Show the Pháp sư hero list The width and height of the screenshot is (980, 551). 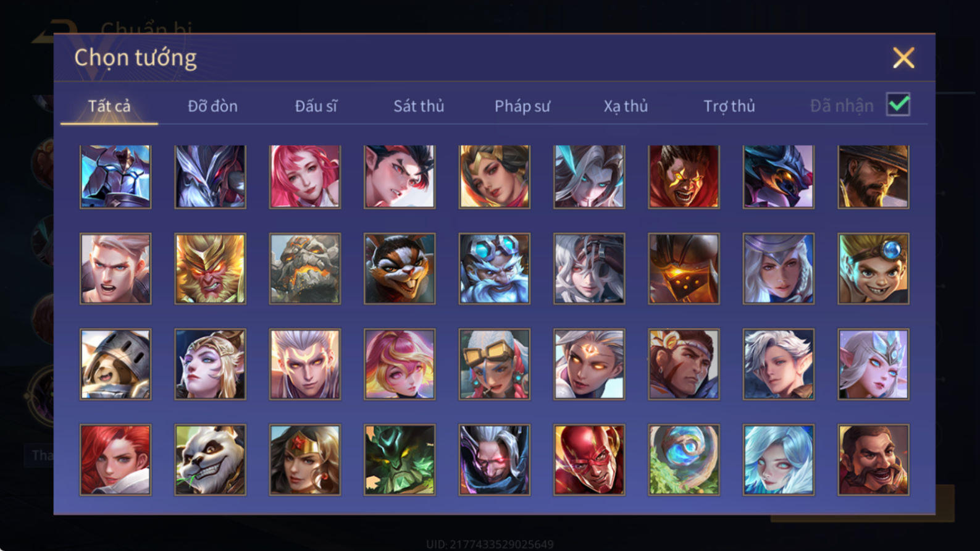click(522, 106)
